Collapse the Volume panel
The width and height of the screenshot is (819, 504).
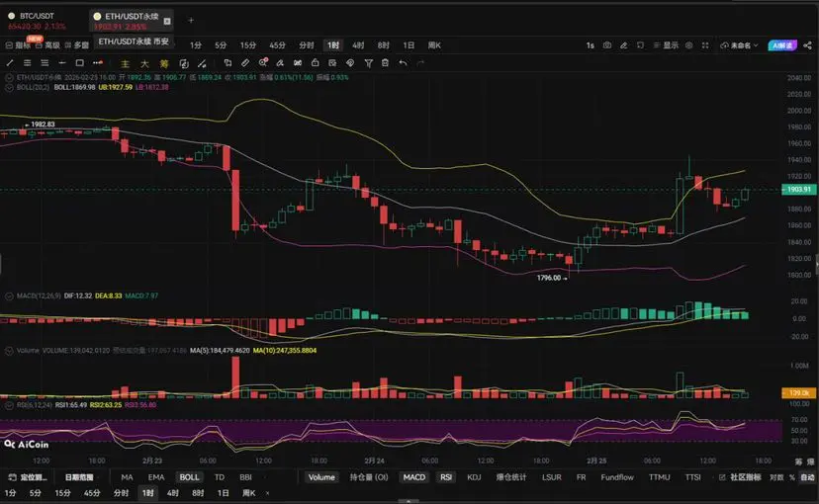tap(9, 351)
